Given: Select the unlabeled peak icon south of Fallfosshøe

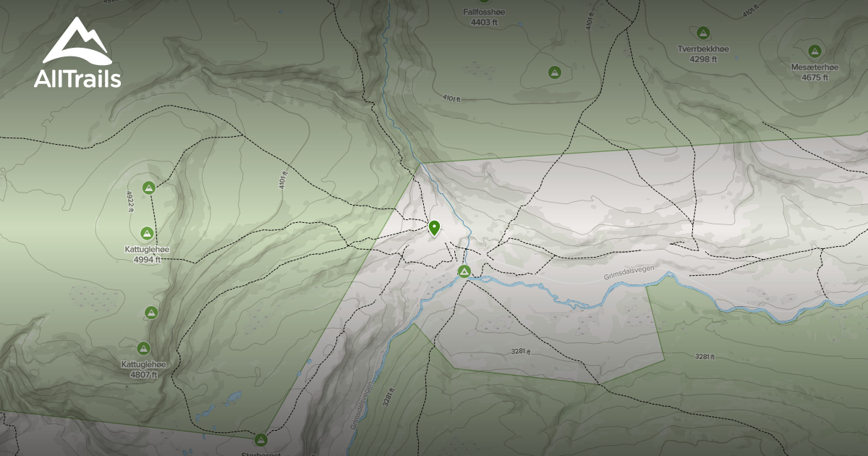Looking at the screenshot, I should click(554, 72).
